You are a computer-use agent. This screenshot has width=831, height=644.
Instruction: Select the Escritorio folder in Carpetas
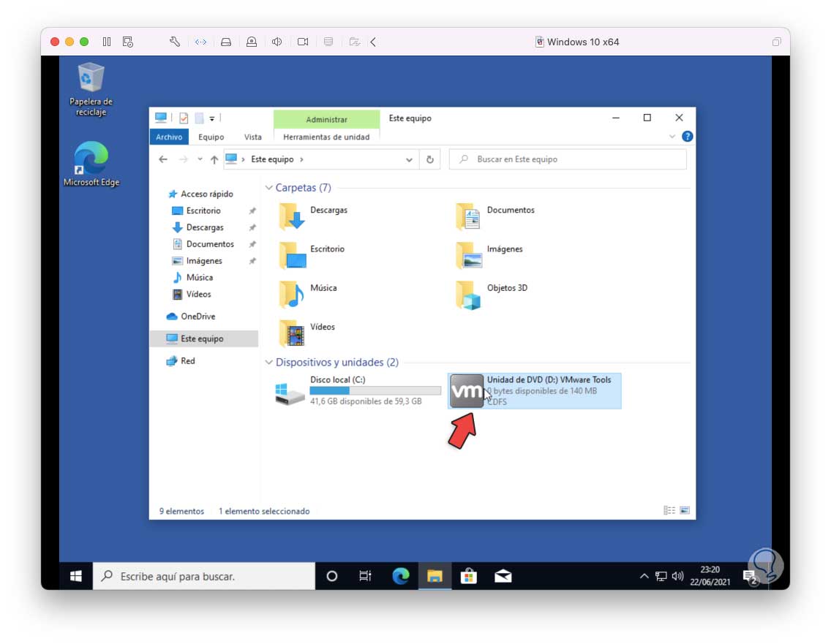pyautogui.click(x=312, y=255)
